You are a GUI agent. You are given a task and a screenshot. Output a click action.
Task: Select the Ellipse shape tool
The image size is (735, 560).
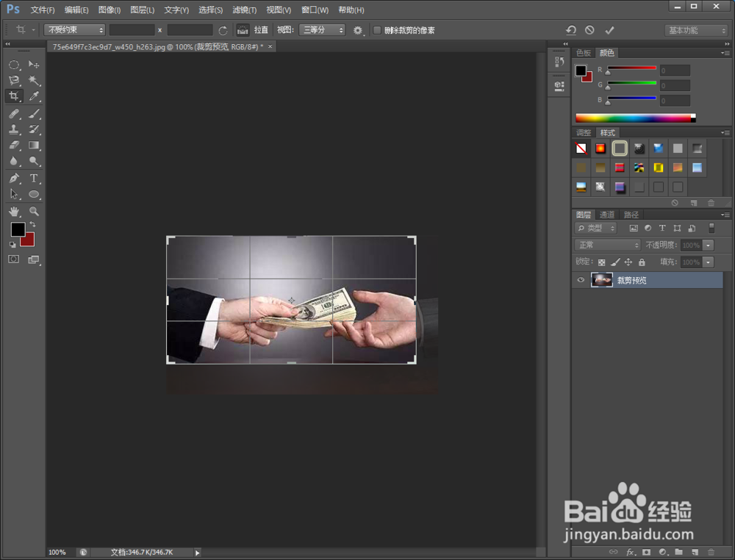[x=34, y=194]
